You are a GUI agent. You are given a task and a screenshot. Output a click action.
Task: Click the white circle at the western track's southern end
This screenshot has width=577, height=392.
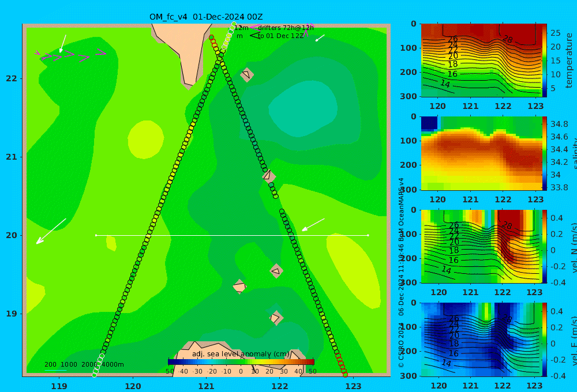[95, 375]
